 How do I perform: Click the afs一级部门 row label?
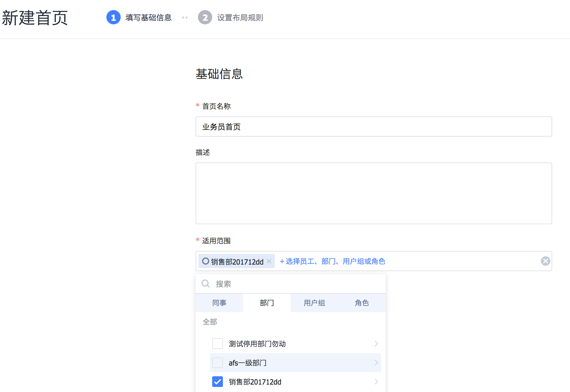(248, 363)
